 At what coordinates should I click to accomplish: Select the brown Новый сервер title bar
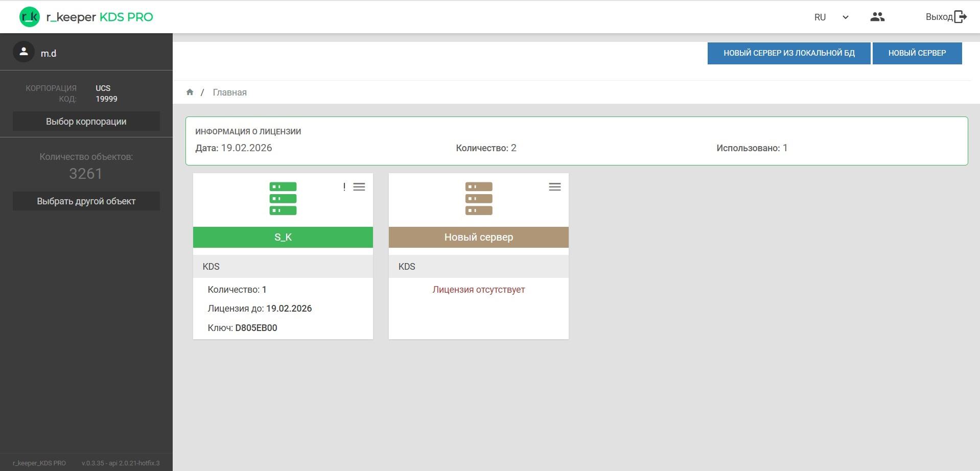pos(478,237)
